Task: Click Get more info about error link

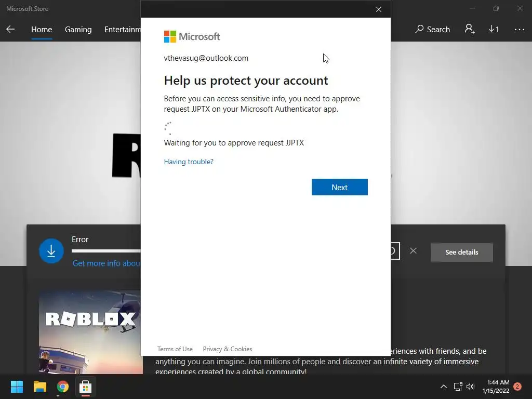Action: (107, 263)
